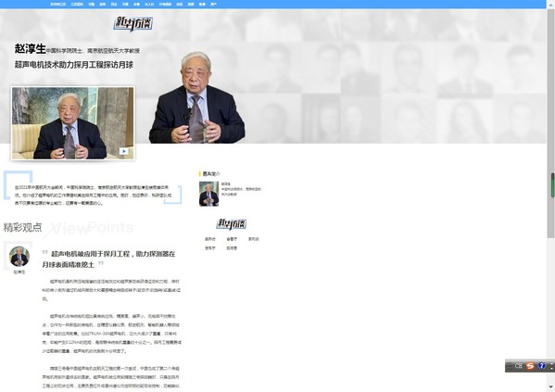Open the blue help question mark icon

click(x=541, y=366)
